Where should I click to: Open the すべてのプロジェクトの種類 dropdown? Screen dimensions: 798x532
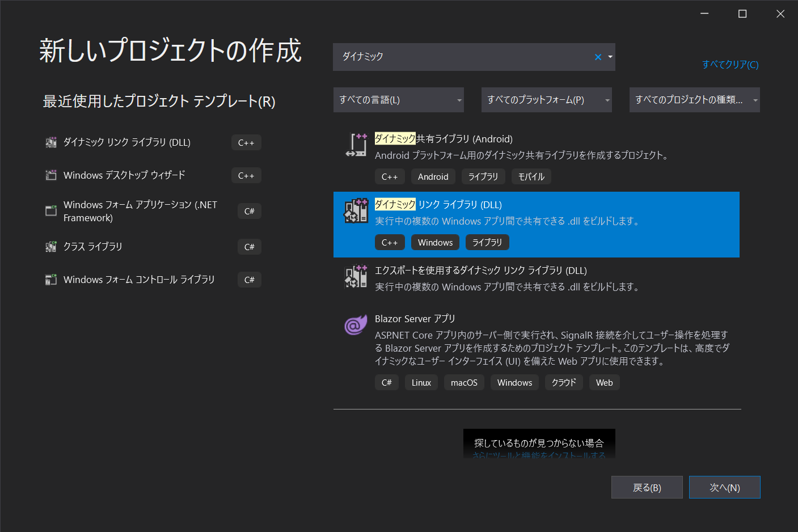(x=694, y=100)
